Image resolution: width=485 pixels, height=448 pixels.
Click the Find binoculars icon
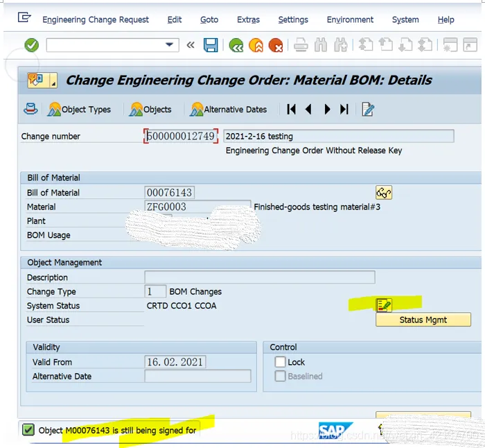click(x=321, y=45)
